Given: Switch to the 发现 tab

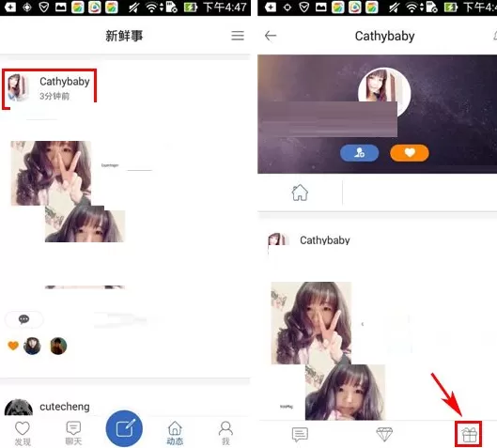Looking at the screenshot, I should [23, 433].
